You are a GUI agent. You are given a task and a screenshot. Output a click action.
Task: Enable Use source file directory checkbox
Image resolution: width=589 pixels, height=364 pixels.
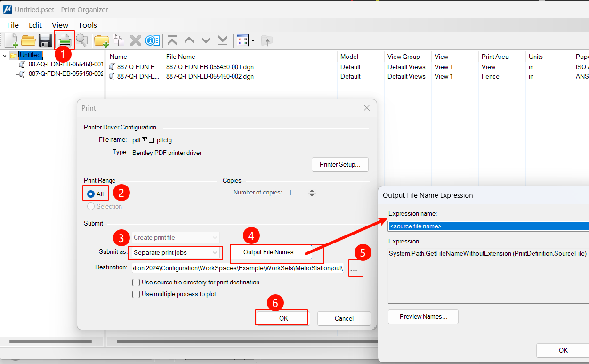coord(136,283)
